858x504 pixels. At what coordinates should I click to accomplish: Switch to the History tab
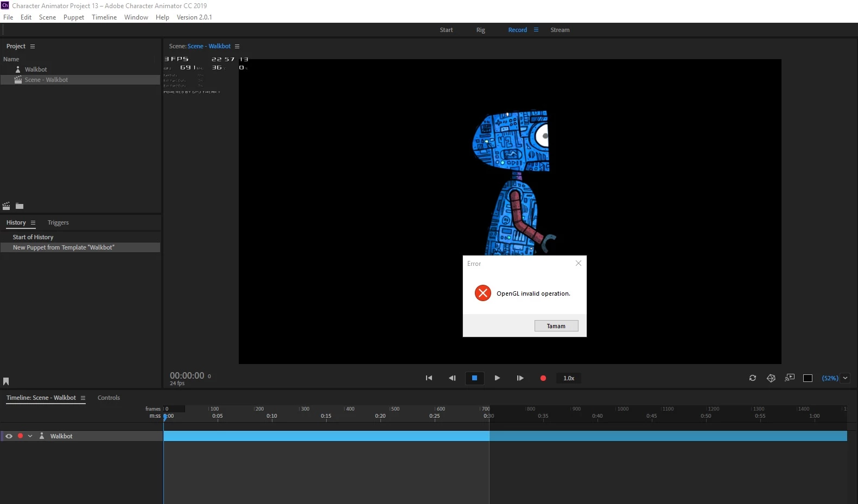(16, 222)
